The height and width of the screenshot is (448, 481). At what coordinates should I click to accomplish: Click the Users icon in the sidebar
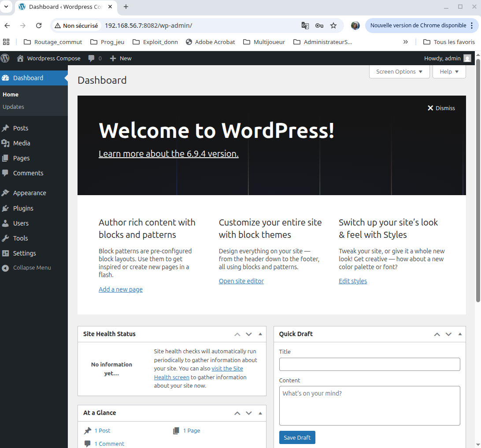[x=6, y=223]
